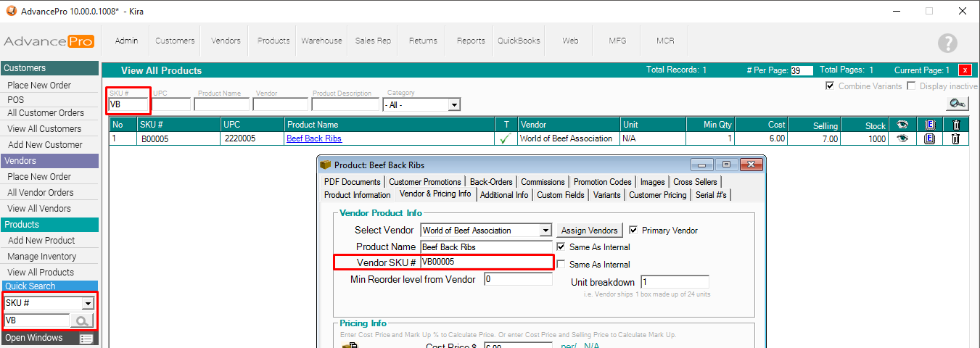The width and height of the screenshot is (980, 348).
Task: Click the Vendor SKU # input field
Action: [x=485, y=262]
